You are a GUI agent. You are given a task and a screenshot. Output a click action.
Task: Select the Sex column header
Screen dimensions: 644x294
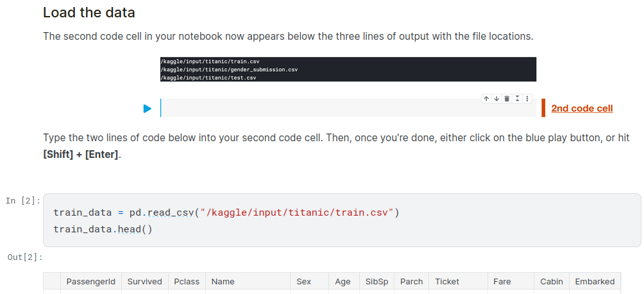tap(303, 281)
